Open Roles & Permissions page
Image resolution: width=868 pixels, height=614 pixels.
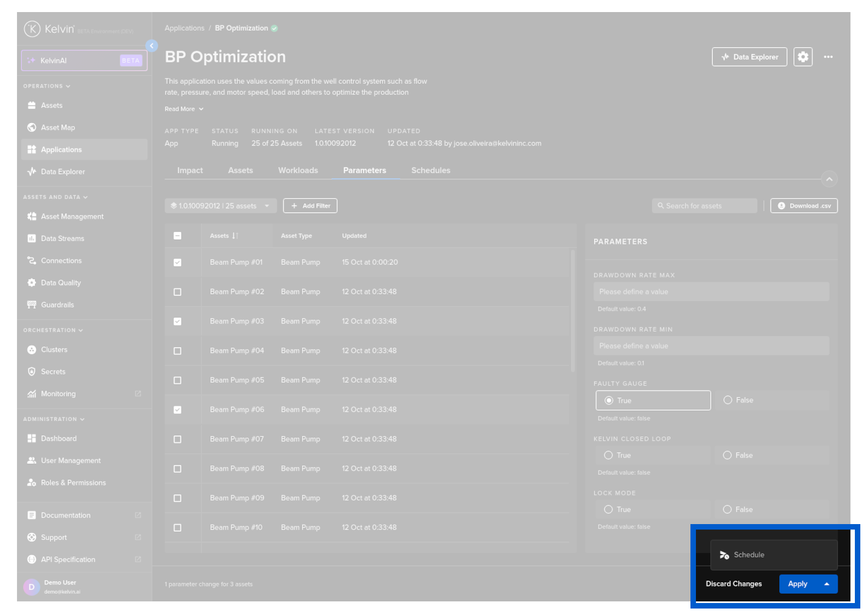(x=73, y=483)
